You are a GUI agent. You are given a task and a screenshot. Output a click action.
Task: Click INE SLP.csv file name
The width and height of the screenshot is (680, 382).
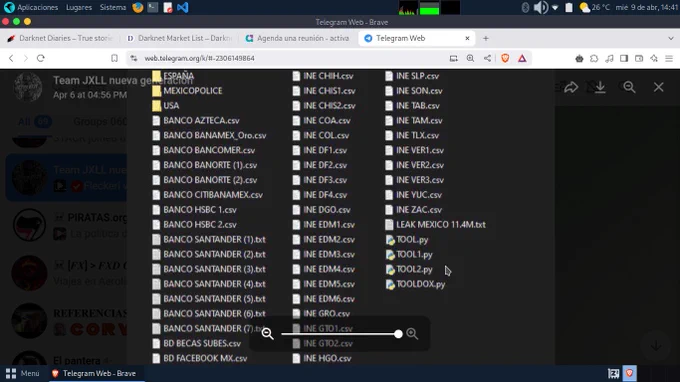point(417,76)
